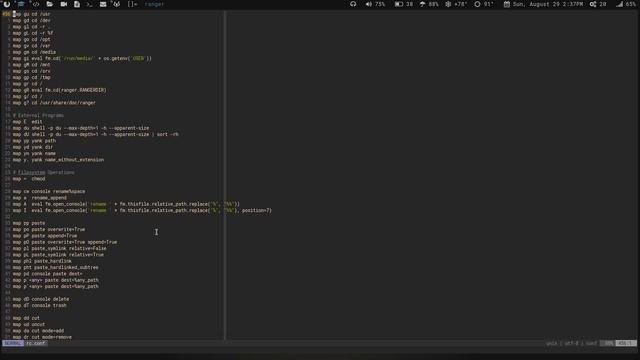
Task: Click the line 'map E edit'
Action: (x=27, y=122)
